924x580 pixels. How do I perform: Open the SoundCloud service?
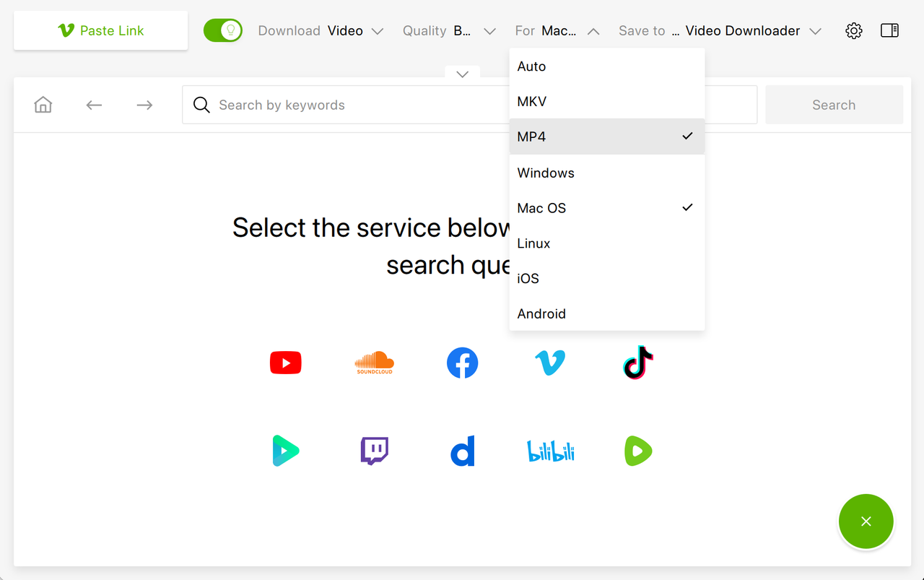pos(374,363)
